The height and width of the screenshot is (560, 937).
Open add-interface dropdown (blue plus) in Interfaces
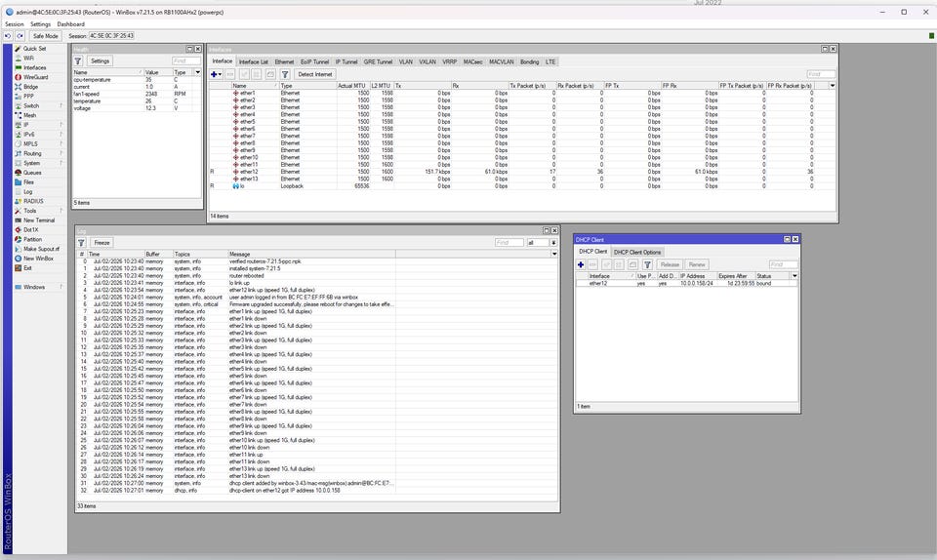click(216, 74)
